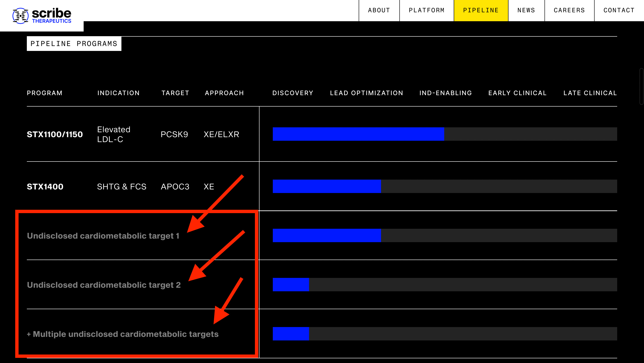Click the STX1100/1150 program name
This screenshot has height=363, width=644.
[55, 134]
